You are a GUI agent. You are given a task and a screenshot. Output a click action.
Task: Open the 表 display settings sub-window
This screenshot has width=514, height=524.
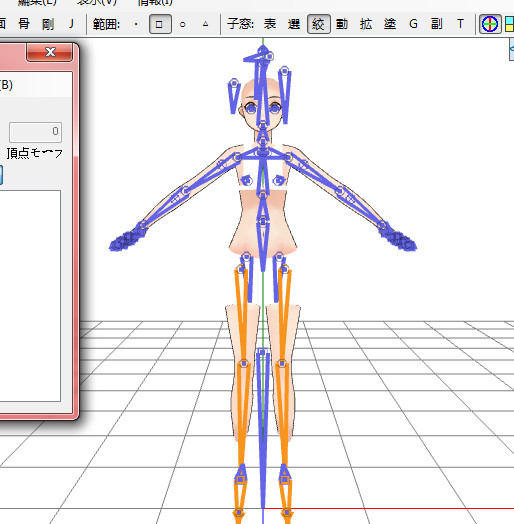(x=270, y=24)
